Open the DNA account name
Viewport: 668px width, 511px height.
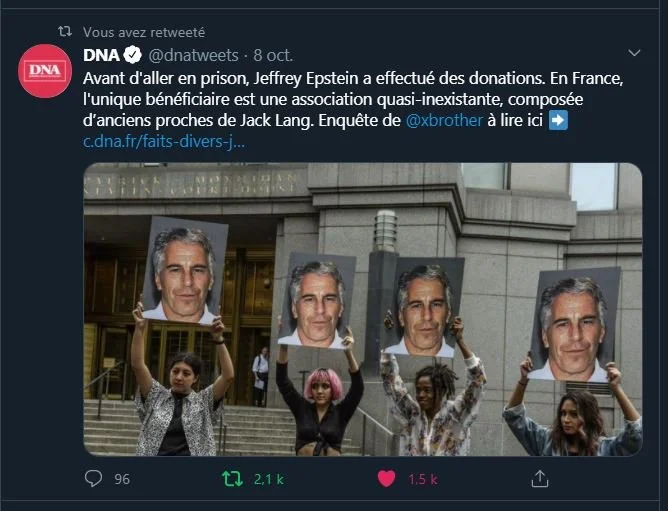pyautogui.click(x=101, y=55)
